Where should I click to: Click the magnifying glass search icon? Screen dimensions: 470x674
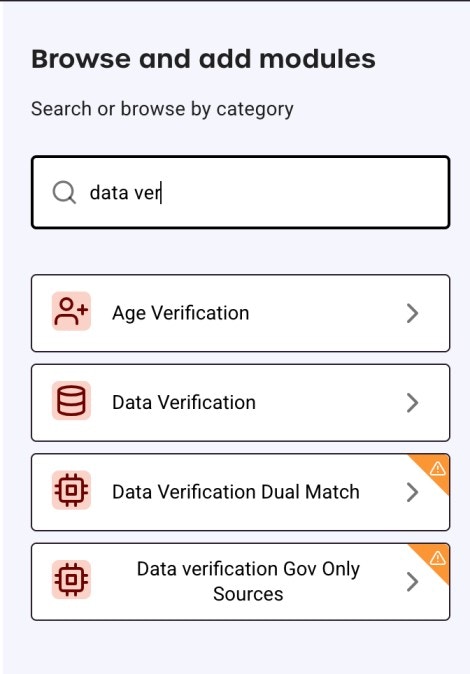[64, 192]
